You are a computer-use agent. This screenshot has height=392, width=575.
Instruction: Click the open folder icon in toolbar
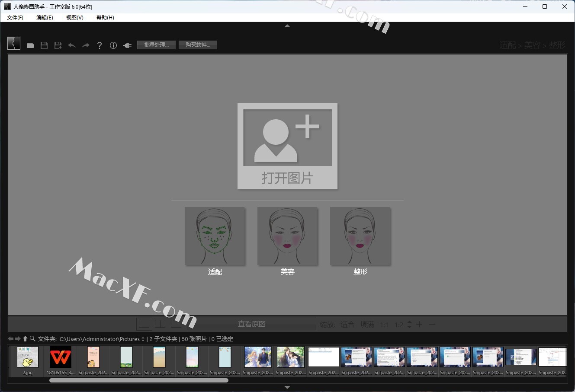click(x=30, y=45)
